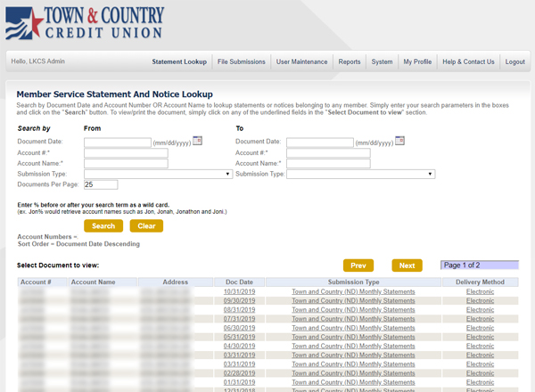This screenshot has height=392, width=535.
Task: Click Electronic link in the 01/31/2019 row
Action: coord(480,382)
